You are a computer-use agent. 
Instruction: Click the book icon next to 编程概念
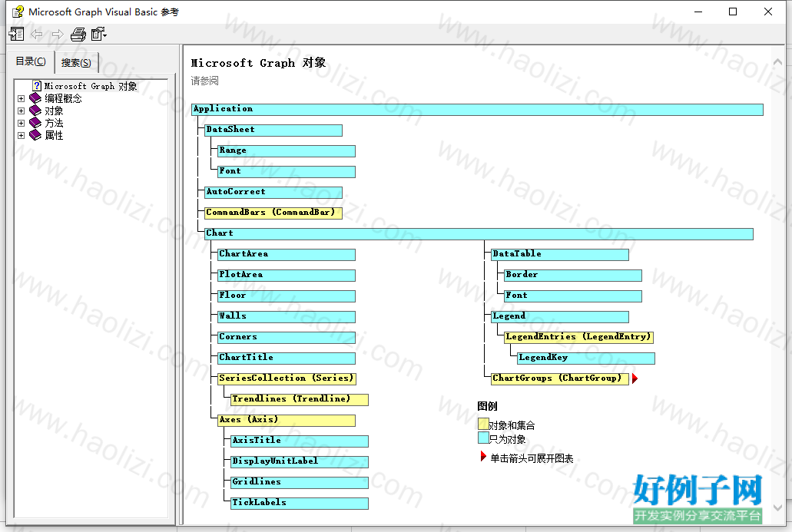(35, 98)
